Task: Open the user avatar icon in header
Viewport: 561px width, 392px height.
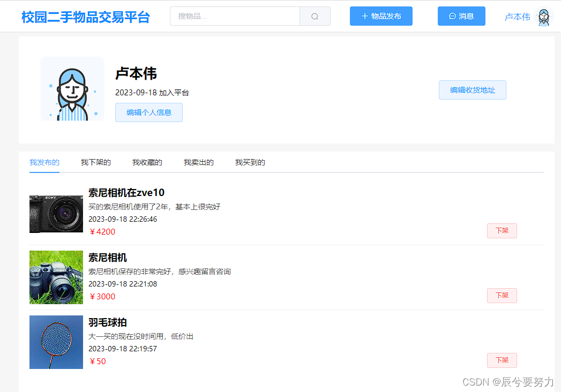Action: pos(544,16)
